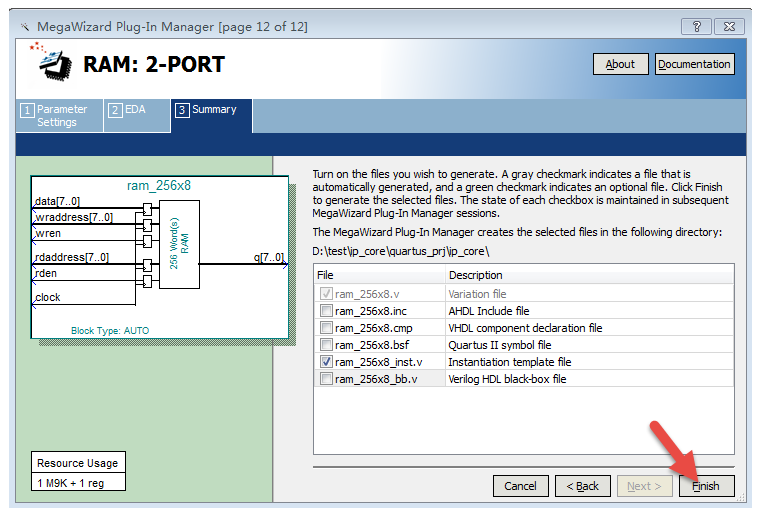Select the 'Quartus II symbol file' description
The image size is (760, 514).
(500, 345)
